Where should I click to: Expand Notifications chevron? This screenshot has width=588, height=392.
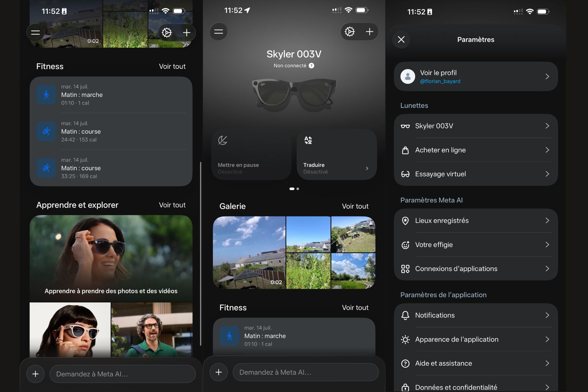[547, 315]
